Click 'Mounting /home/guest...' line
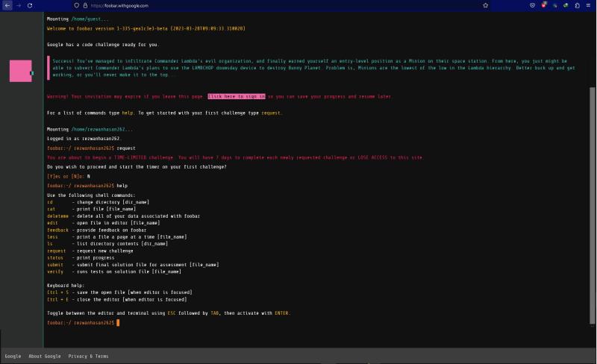This screenshot has height=364, width=597. (x=78, y=19)
